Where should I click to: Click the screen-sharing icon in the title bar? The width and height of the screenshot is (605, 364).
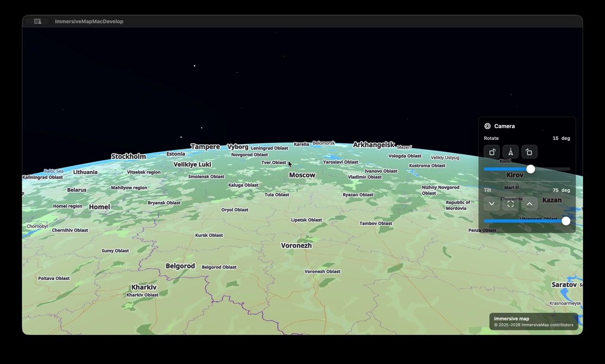(38, 21)
